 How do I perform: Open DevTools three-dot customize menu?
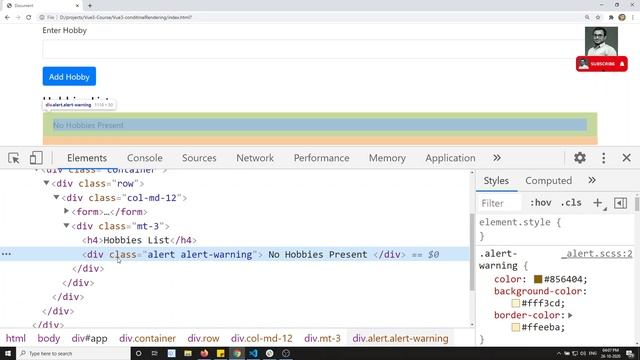[604, 158]
